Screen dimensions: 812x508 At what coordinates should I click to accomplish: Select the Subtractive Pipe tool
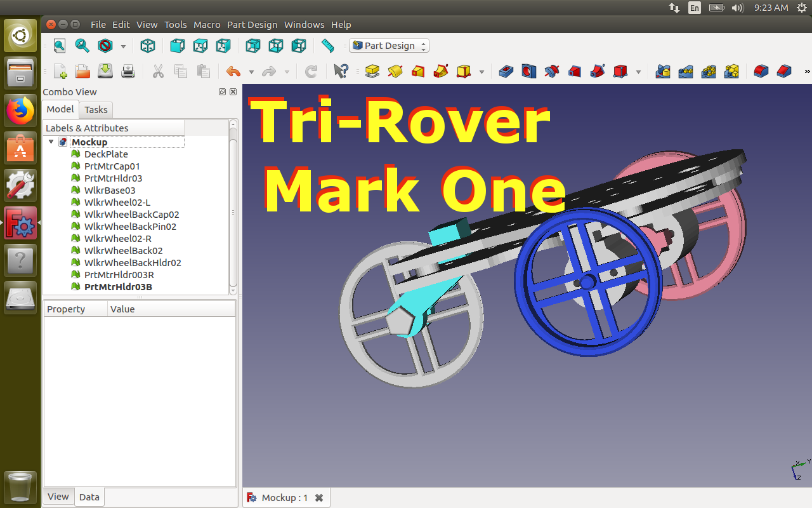point(597,71)
